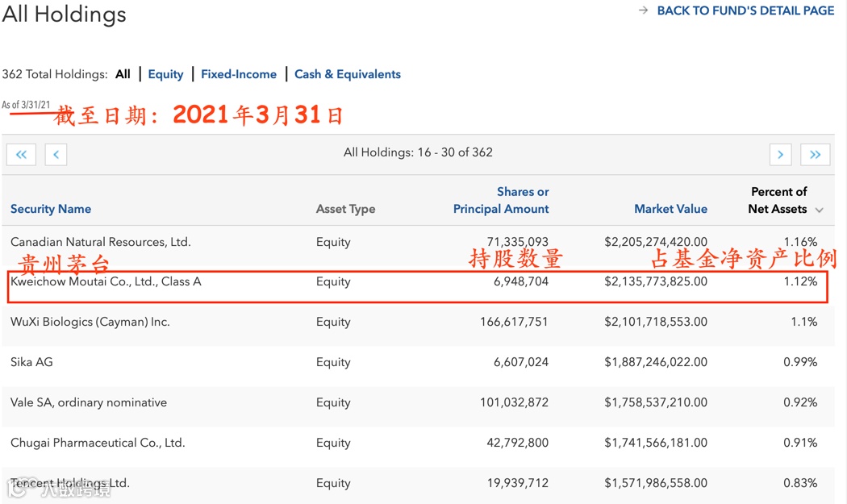847x504 pixels.
Task: Sort by Shares or Principal Amount
Action: point(501,201)
